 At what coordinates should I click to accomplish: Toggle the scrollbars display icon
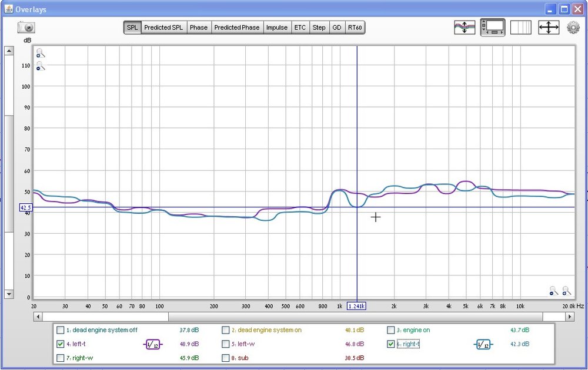(493, 28)
